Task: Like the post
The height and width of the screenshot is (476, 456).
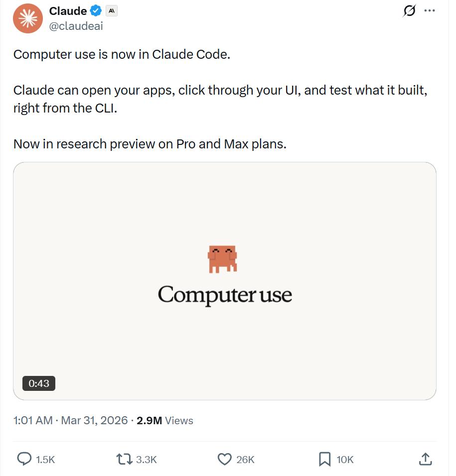Action: point(225,460)
